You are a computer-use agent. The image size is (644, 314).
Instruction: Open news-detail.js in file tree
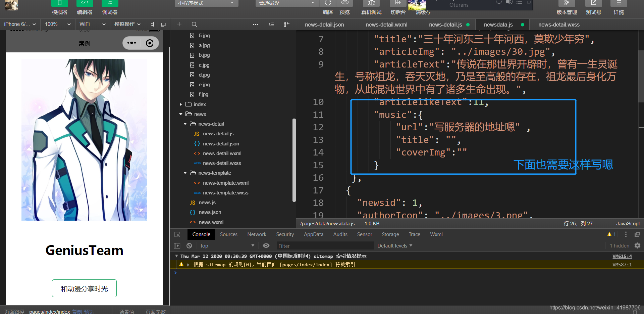(218, 134)
